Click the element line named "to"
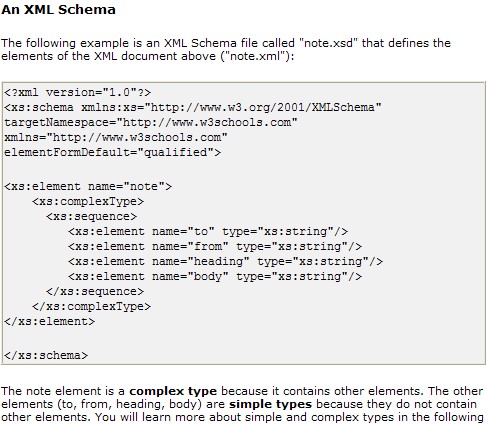489x424 pixels. [208, 231]
